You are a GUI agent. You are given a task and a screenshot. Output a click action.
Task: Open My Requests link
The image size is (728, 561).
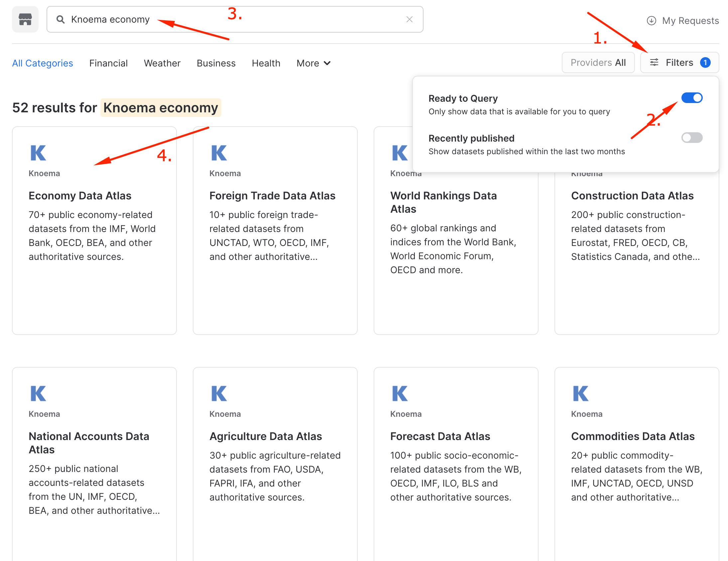[x=690, y=21]
